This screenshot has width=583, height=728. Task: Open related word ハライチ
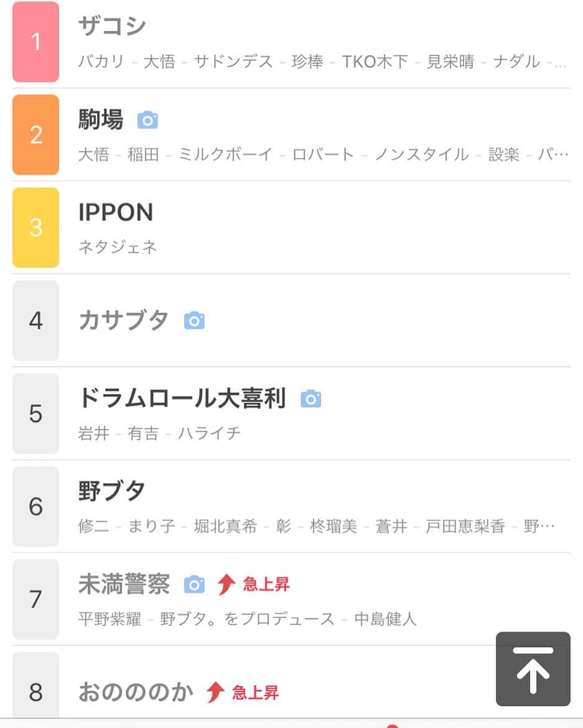210,433
